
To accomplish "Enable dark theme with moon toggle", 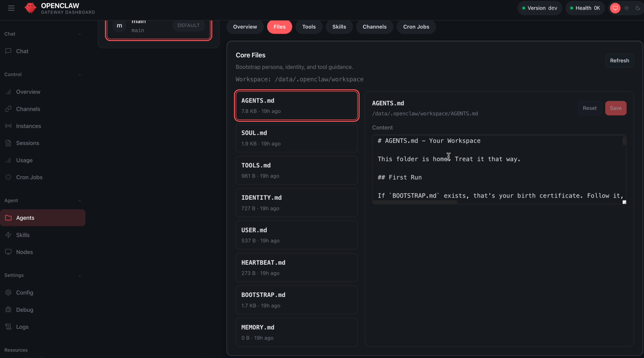I will [x=638, y=8].
